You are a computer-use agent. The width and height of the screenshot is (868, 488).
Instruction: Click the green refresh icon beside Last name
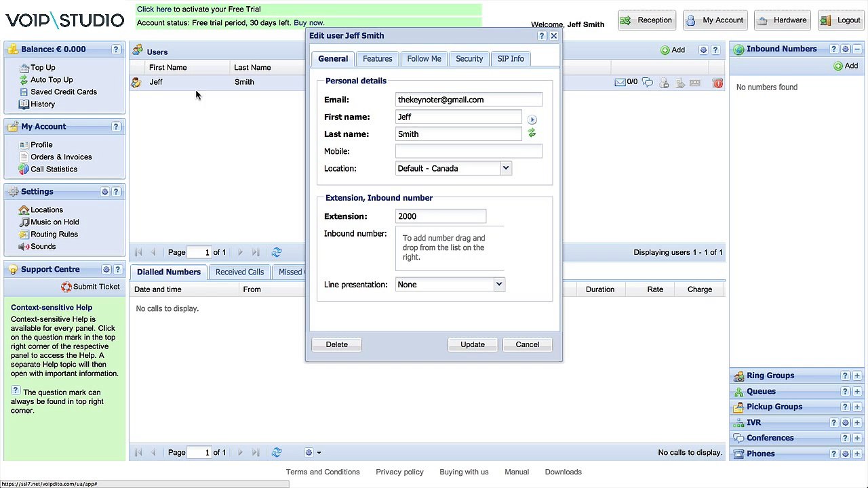532,134
